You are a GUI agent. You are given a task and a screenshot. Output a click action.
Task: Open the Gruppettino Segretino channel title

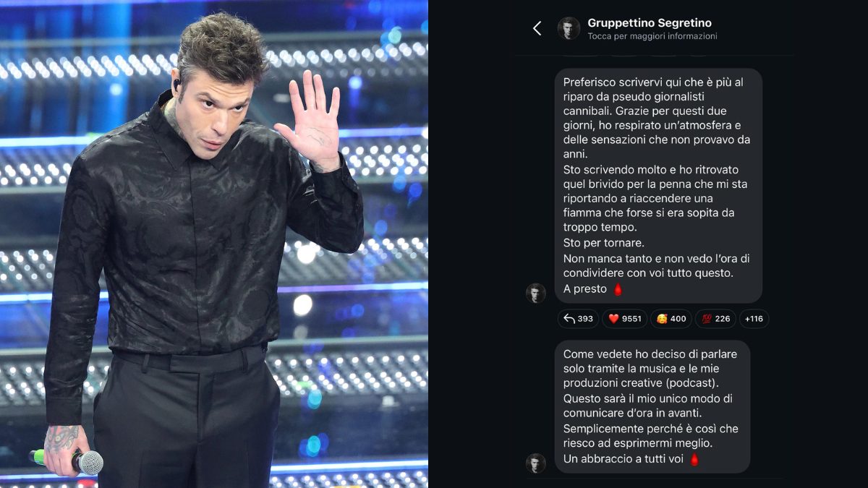(x=650, y=23)
